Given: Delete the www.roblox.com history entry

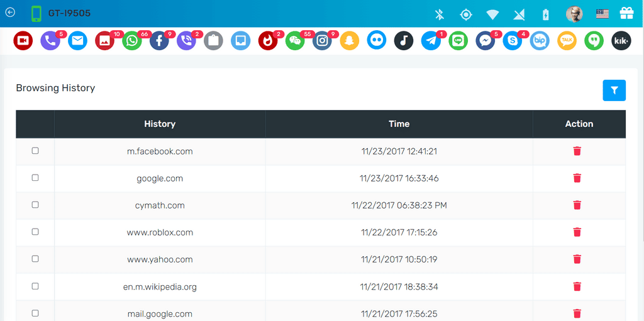Looking at the screenshot, I should pyautogui.click(x=577, y=232).
